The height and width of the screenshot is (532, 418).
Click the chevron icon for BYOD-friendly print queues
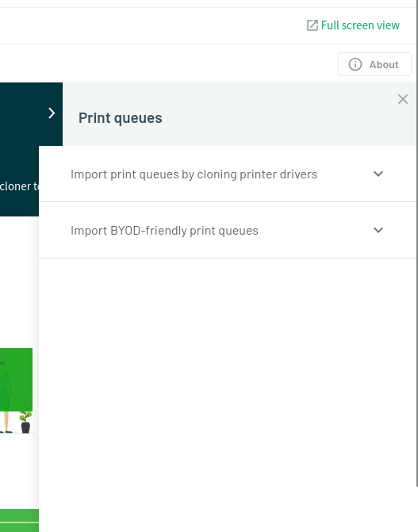(x=378, y=230)
